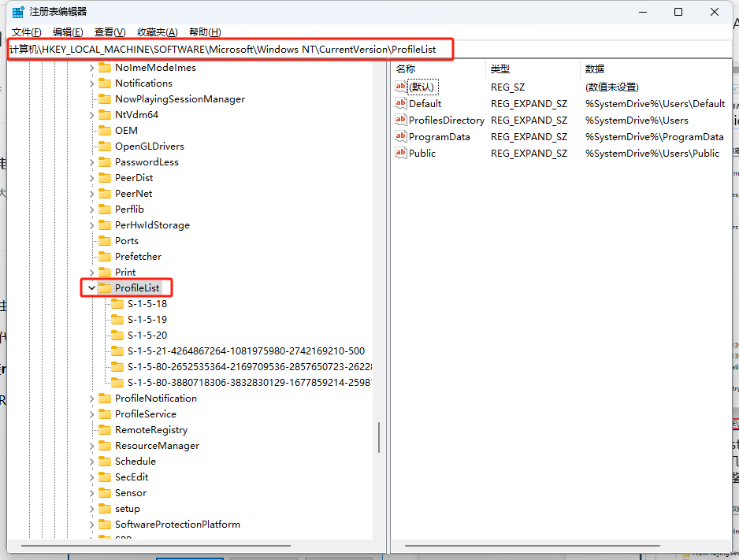The width and height of the screenshot is (739, 560).
Task: Expand the Schedule key
Action: (x=91, y=461)
